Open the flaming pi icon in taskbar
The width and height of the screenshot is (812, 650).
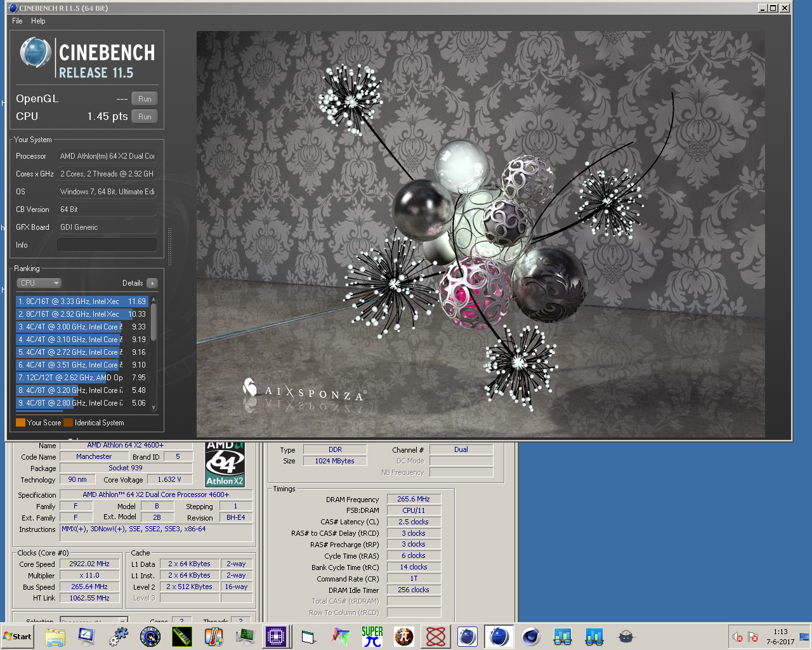(404, 637)
